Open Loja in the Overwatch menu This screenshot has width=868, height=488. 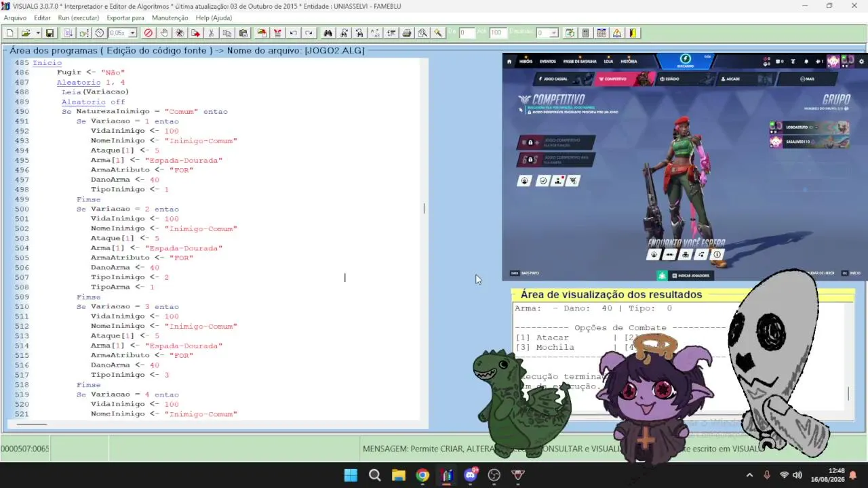point(608,61)
